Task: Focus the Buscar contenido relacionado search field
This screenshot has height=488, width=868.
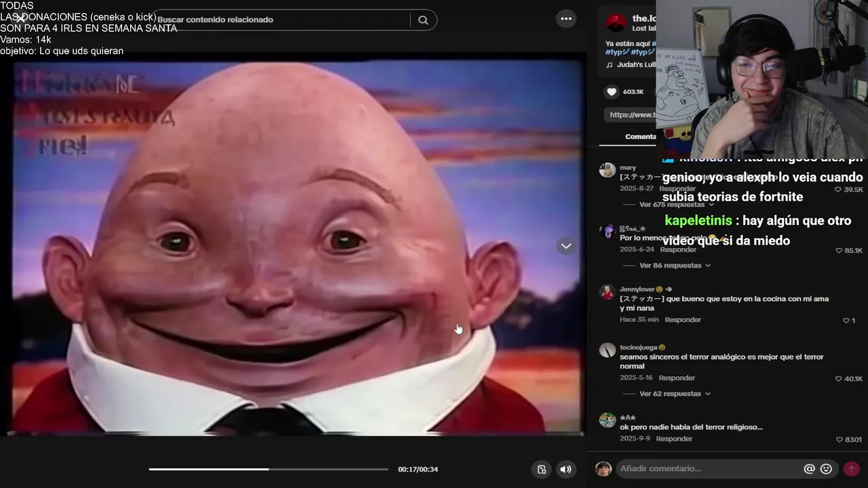Action: coord(283,20)
